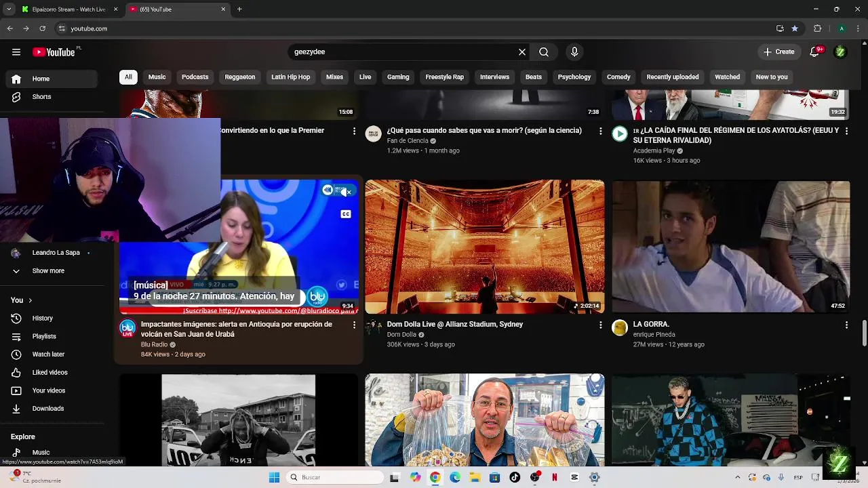
Task: Click the YouTube logo
Action: pyautogui.click(x=54, y=52)
